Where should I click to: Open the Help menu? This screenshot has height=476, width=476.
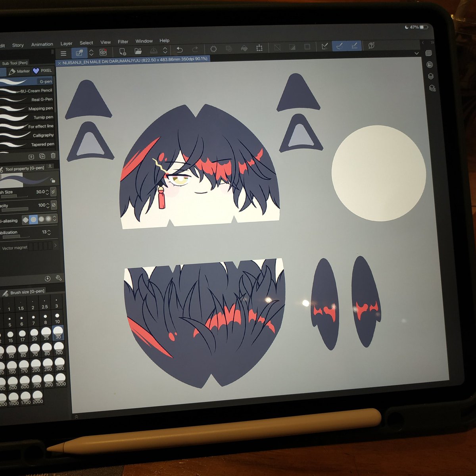tap(165, 40)
